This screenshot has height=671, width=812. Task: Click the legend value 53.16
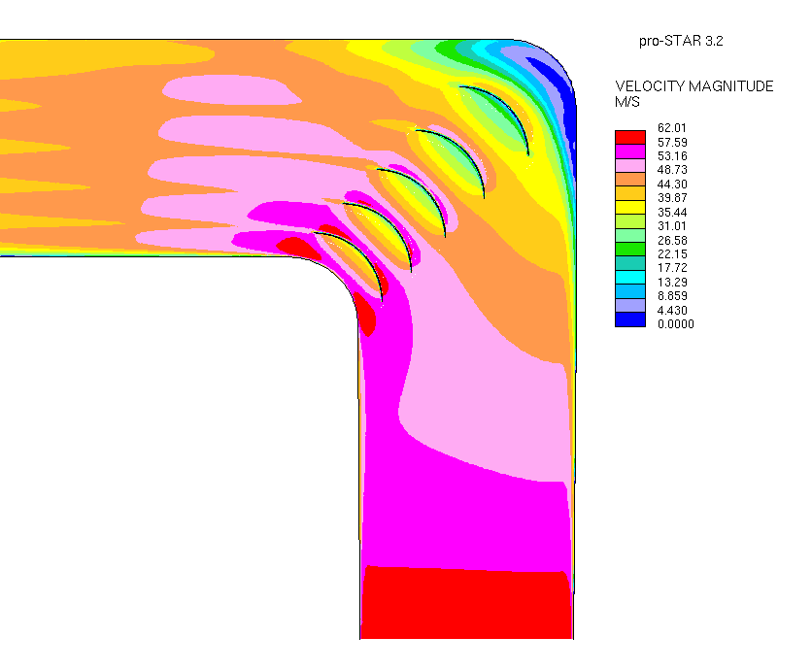tap(672, 156)
